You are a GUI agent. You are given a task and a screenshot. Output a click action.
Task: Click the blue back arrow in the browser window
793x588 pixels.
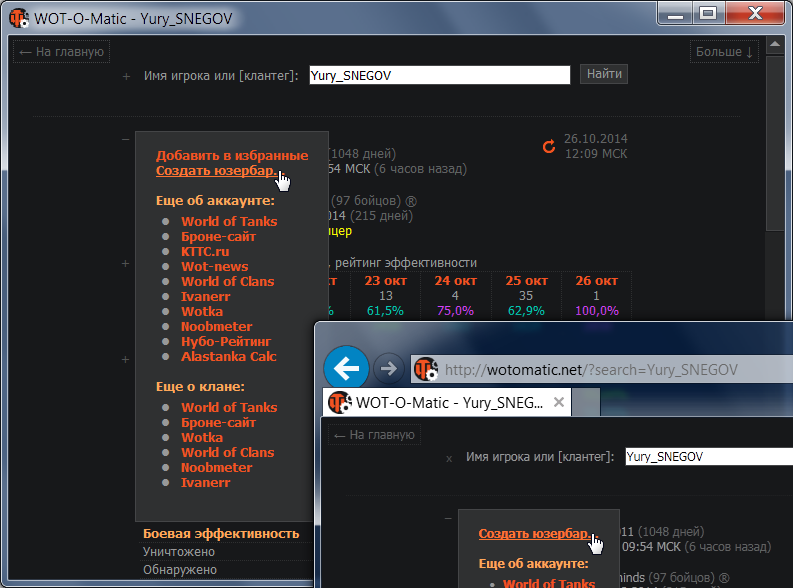[346, 369]
